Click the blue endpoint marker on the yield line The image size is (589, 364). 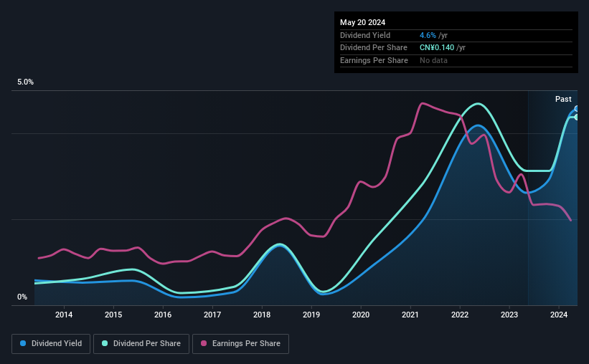[577, 109]
